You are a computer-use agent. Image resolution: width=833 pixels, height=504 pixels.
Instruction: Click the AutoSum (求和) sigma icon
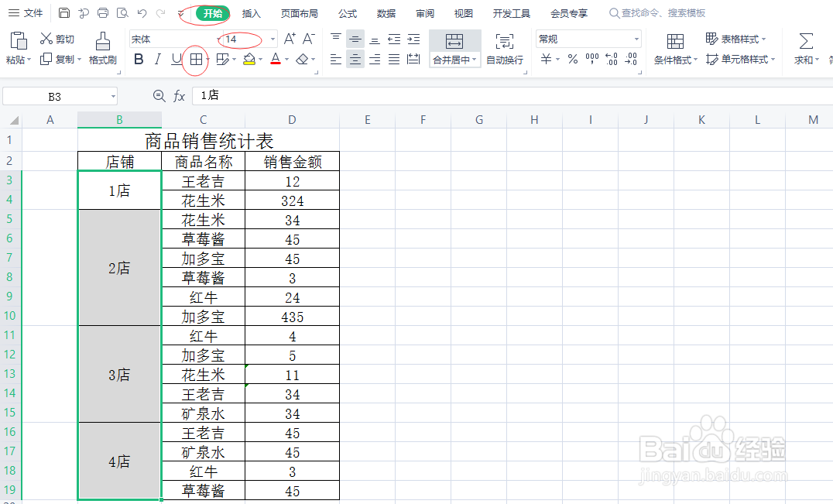tap(806, 41)
